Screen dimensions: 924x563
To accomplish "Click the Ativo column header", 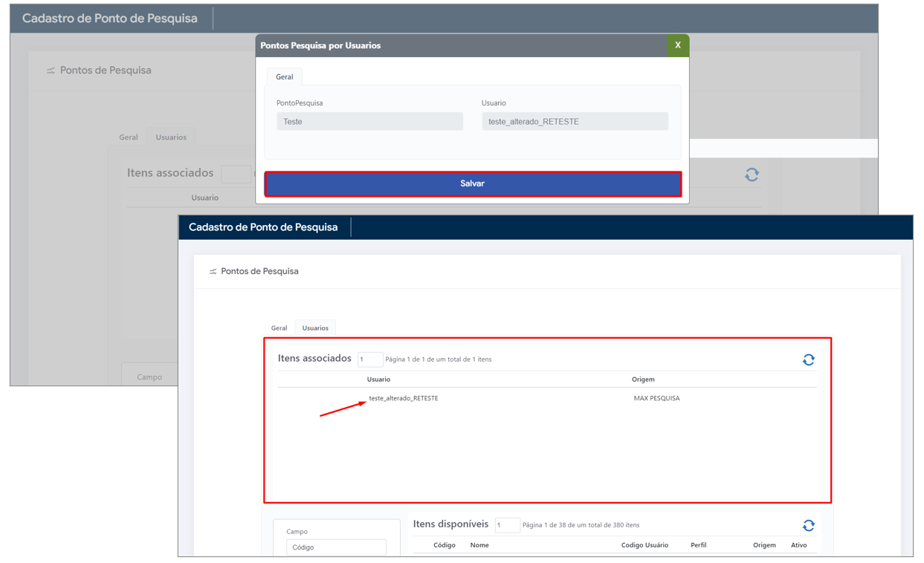I will click(x=798, y=545).
